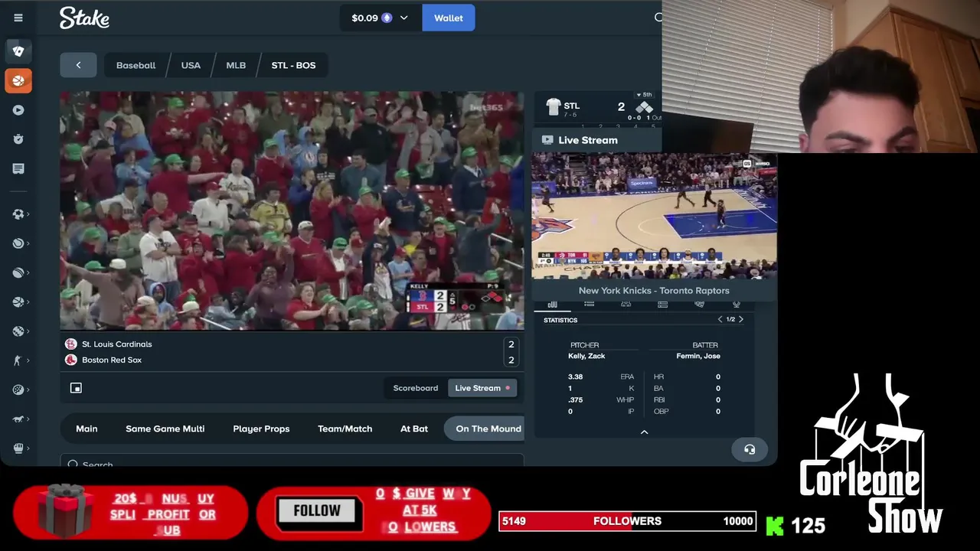Open the bet slip receipt icon
The height and width of the screenshot is (551, 980).
[x=18, y=168]
